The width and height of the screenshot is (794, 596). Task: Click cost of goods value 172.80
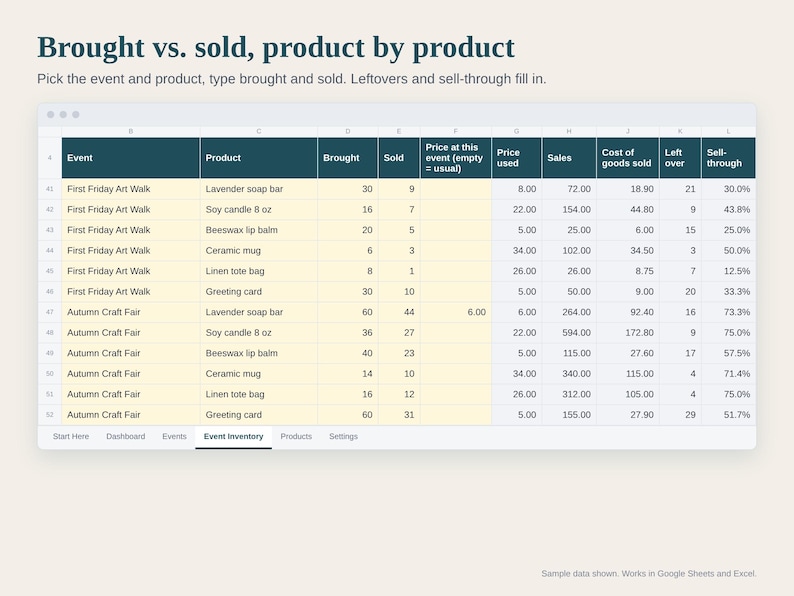639,333
